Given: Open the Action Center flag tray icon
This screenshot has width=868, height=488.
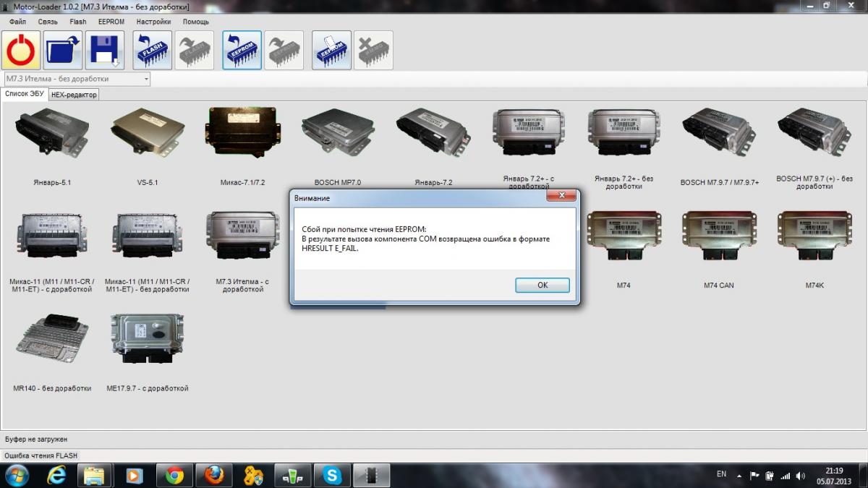Looking at the screenshot, I should [x=754, y=475].
